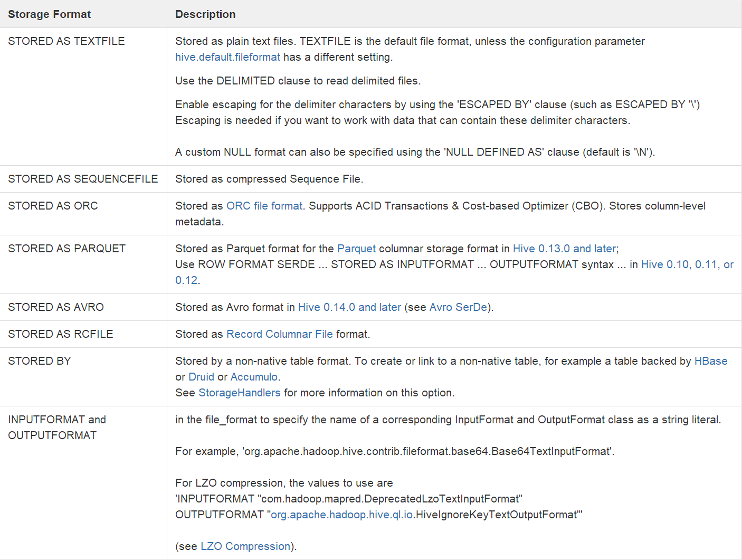The height and width of the screenshot is (560, 742).
Task: Follow the Record Columnar File link
Action: (280, 334)
